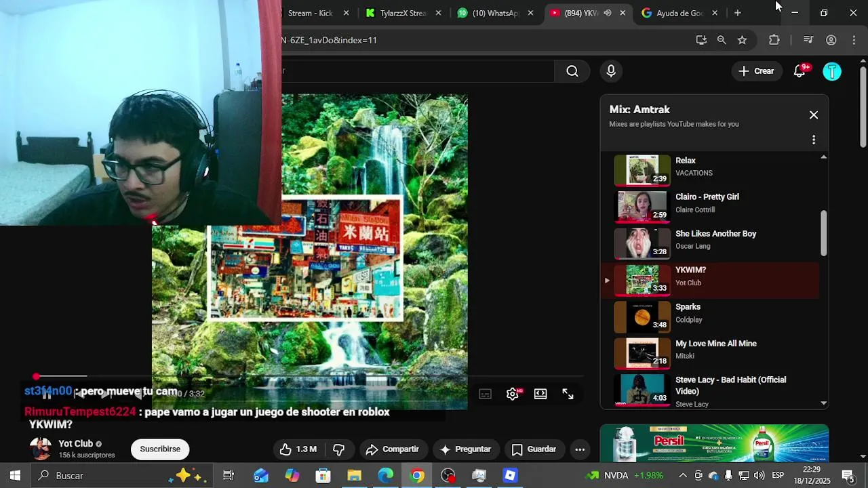Viewport: 868px width, 488px height.
Task: Click the Crear button
Action: [756, 71]
